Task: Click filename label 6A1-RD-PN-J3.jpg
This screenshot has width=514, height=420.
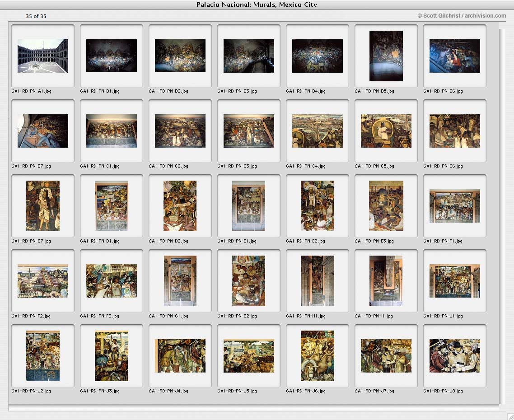Action: pyautogui.click(x=100, y=391)
